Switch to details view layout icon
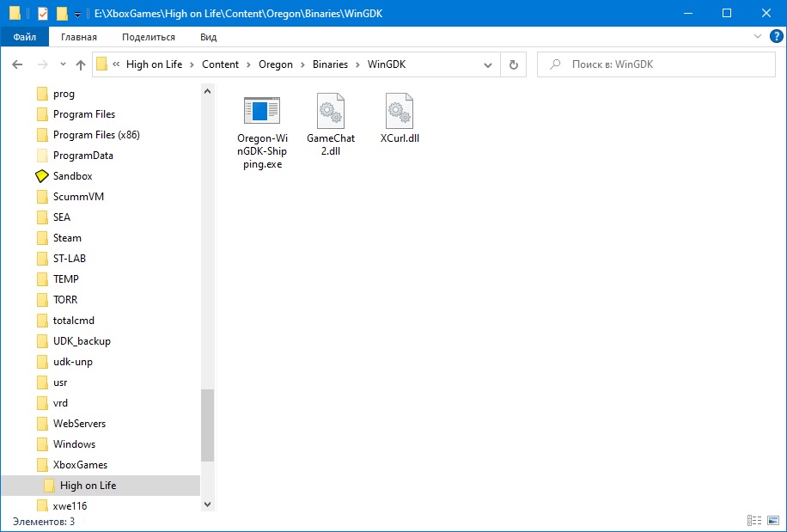 pos(753,521)
